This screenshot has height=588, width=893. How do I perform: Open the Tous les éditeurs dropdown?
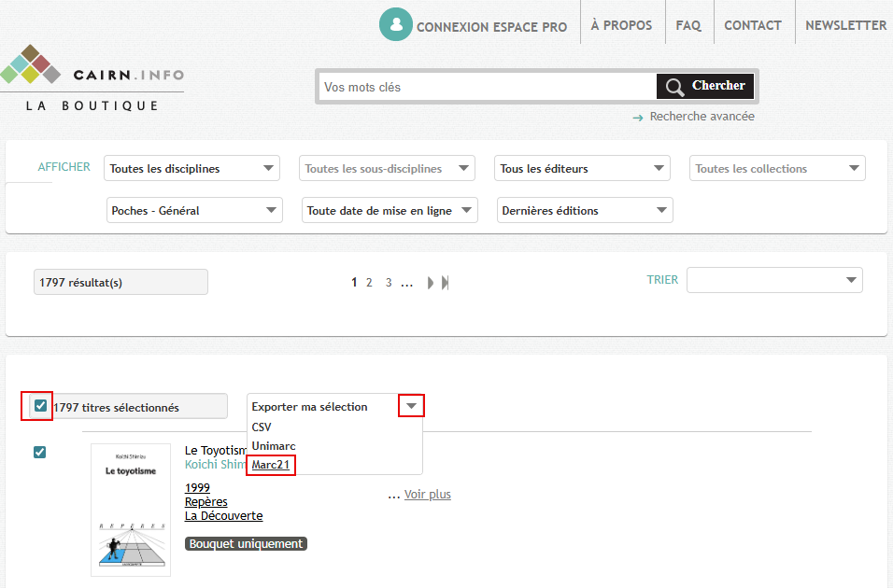(x=582, y=169)
